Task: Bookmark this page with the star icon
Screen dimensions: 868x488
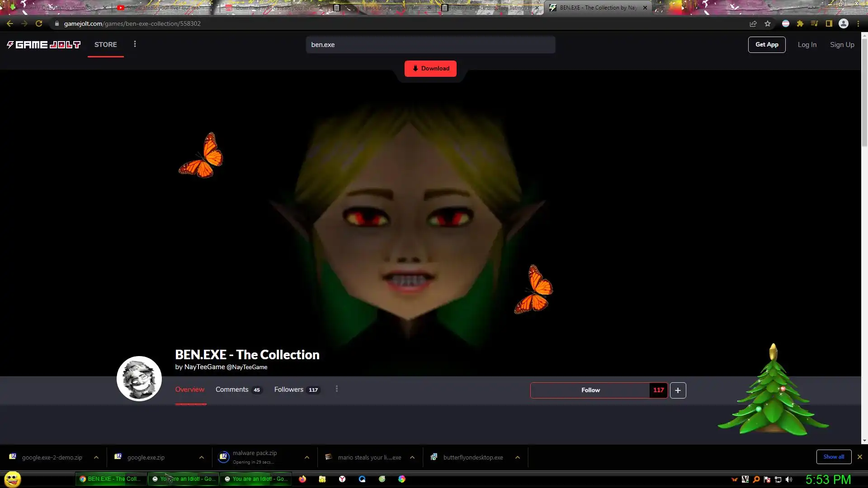Action: click(768, 23)
